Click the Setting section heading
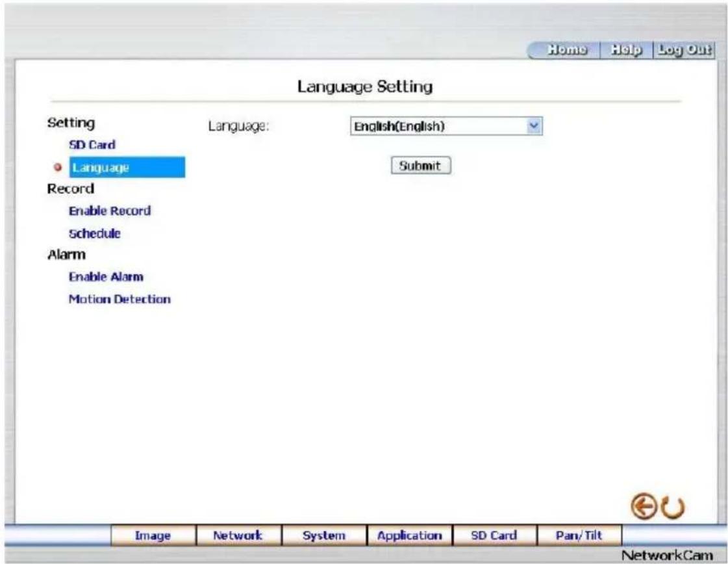728x564 pixels. coord(71,123)
